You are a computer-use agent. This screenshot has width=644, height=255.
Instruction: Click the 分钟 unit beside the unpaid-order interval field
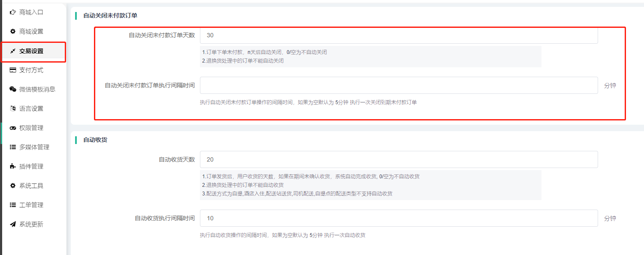click(x=610, y=85)
